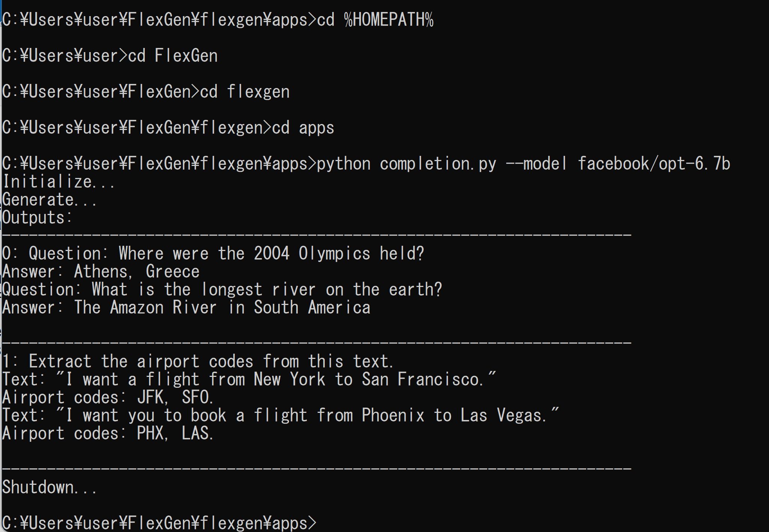769x532 pixels.
Task: Click the final command prompt line
Action: click(x=159, y=523)
